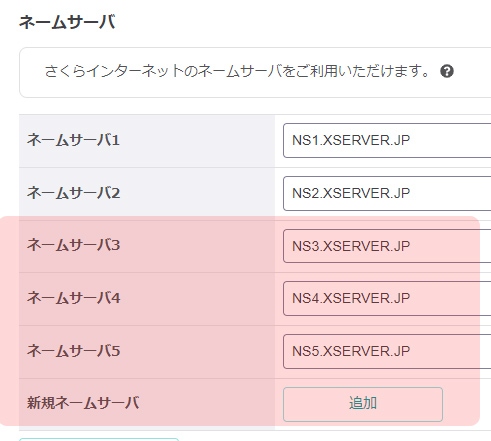Image resolution: width=491 pixels, height=441 pixels.
Task: Activate the NS5.XSERVER.JP text box
Action: tap(387, 351)
